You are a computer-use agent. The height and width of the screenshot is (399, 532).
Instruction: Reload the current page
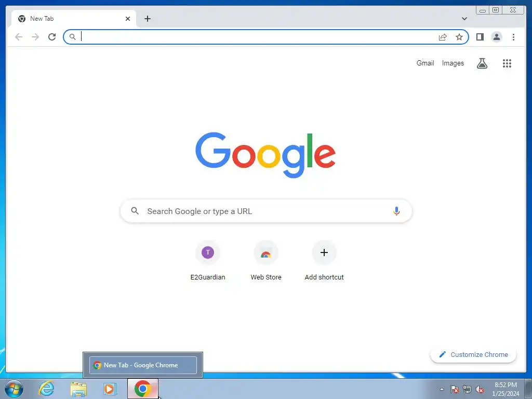tap(52, 37)
